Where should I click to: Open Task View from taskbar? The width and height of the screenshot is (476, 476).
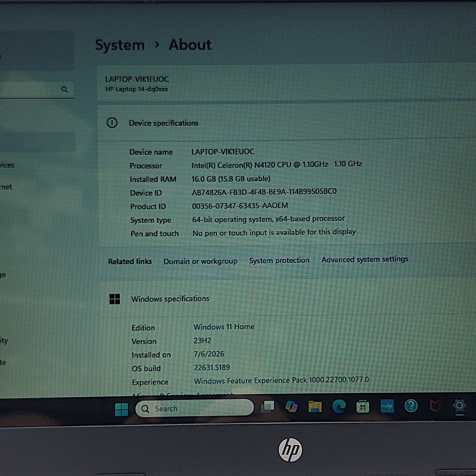click(268, 407)
